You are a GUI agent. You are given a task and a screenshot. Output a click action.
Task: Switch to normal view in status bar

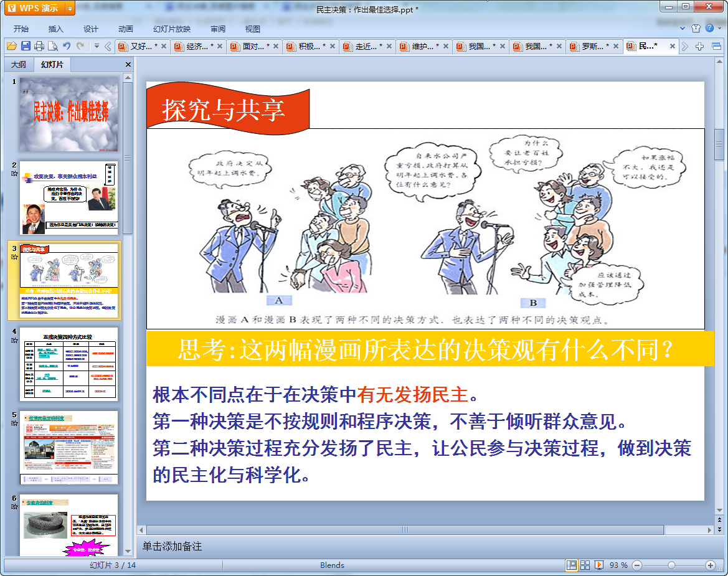[x=572, y=565]
